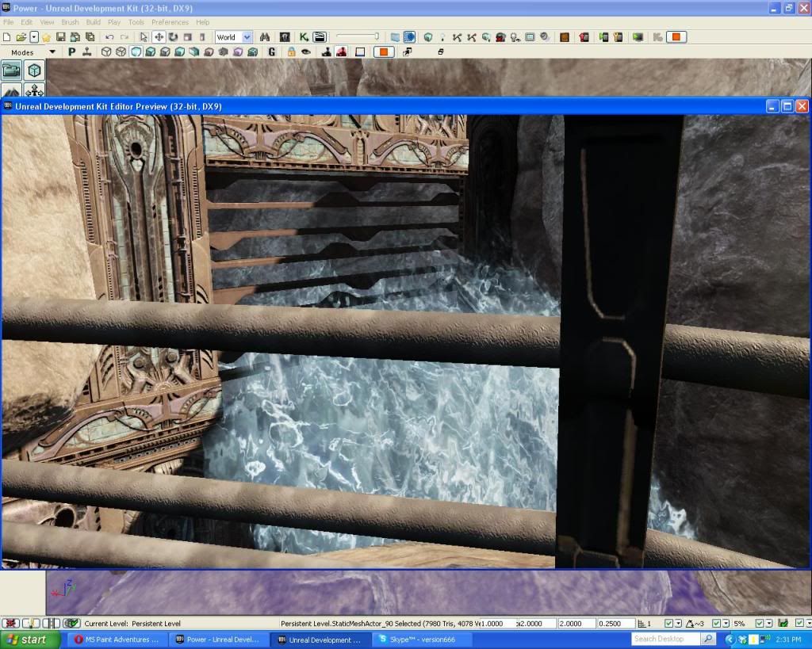The image size is (812, 649).
Task: Switch viewport to Brush Wireframe view
Action: 106,52
